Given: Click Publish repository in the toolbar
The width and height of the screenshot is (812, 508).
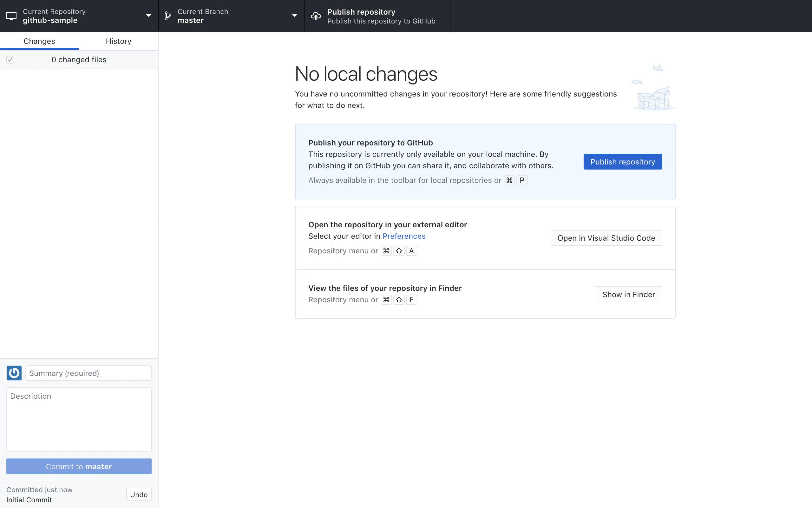Looking at the screenshot, I should coord(377,16).
